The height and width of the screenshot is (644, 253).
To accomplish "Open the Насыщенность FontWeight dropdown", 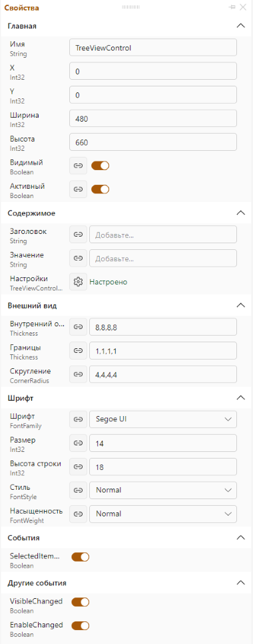I will pyautogui.click(x=163, y=514).
